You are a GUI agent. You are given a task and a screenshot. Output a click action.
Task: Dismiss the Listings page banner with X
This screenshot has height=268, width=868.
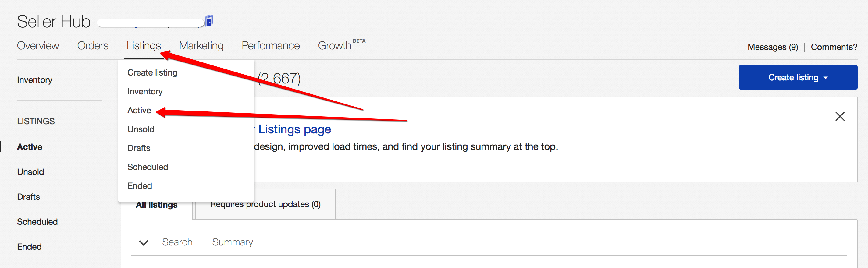840,116
